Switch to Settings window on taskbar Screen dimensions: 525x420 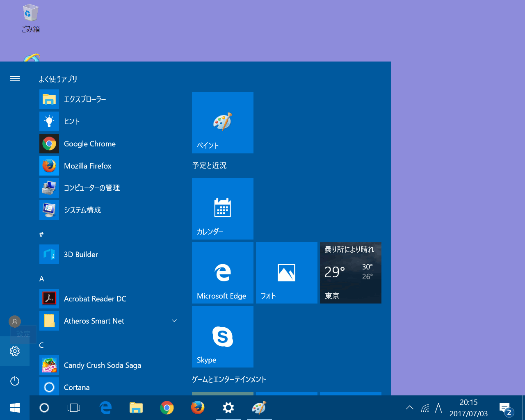pyautogui.click(x=228, y=408)
